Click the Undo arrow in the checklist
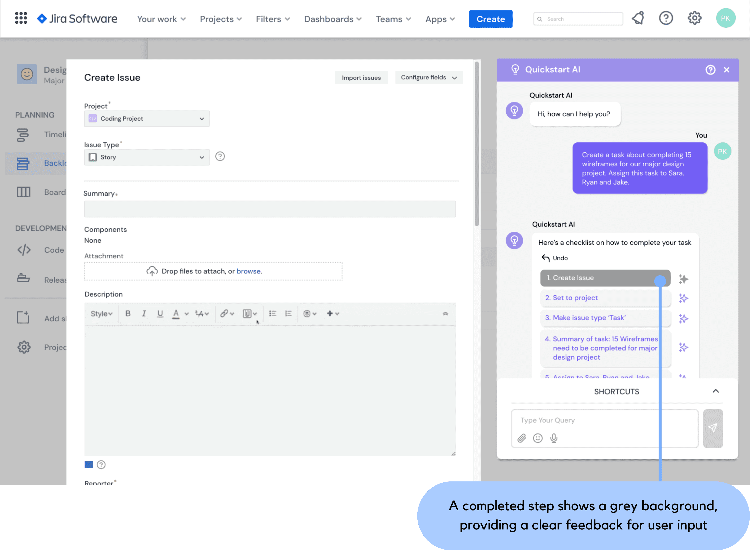The height and width of the screenshot is (551, 756). (546, 258)
